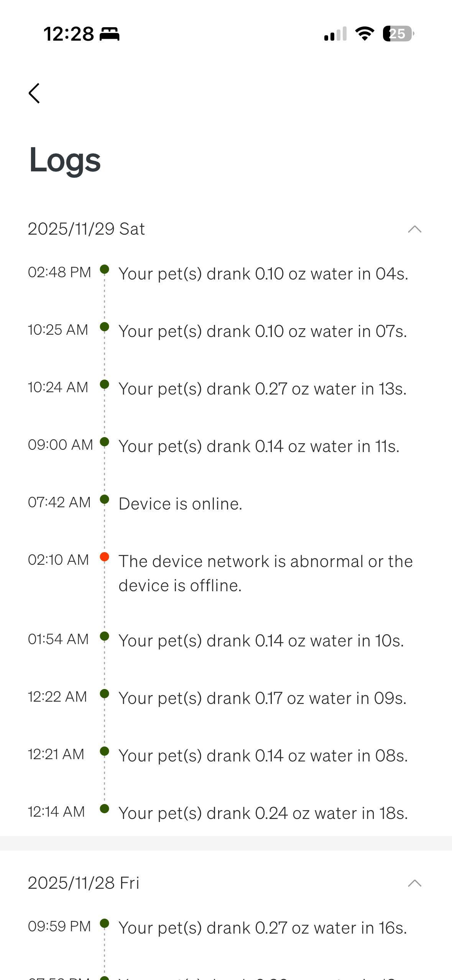Tap the cellular signal bars icon
The width and height of the screenshot is (452, 980).
(x=335, y=34)
